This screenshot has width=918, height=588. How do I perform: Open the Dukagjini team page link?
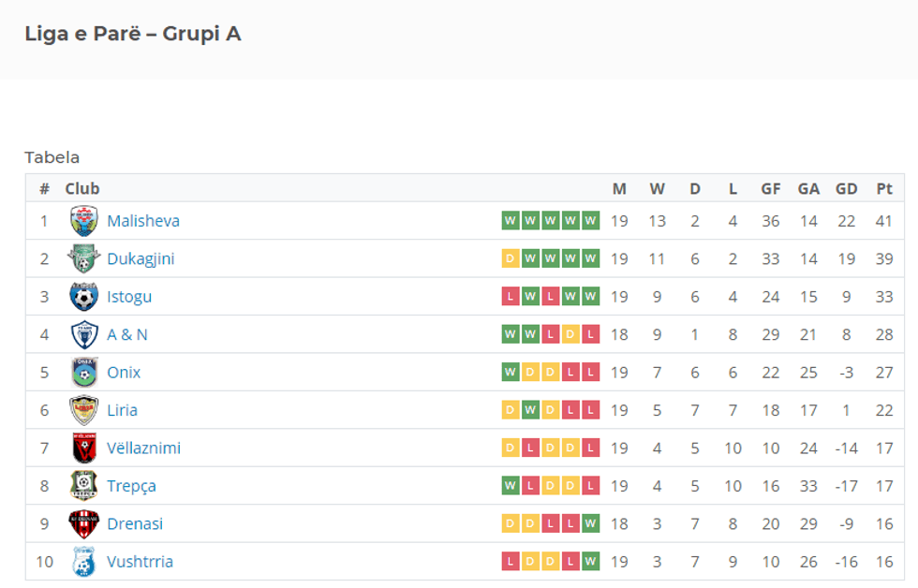coord(141,259)
